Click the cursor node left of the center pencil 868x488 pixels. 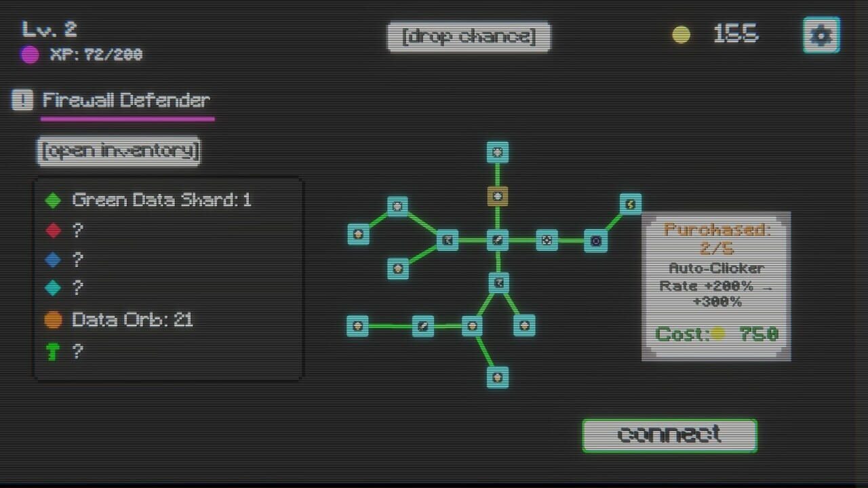click(x=448, y=239)
